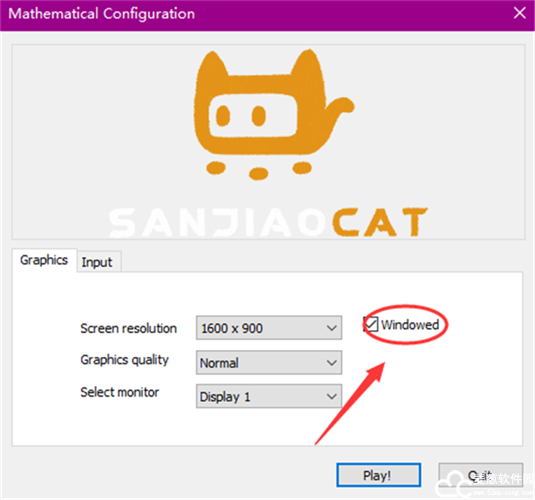Close the Mathematical Configuration dialog
This screenshot has height=500, width=535.
(519, 13)
